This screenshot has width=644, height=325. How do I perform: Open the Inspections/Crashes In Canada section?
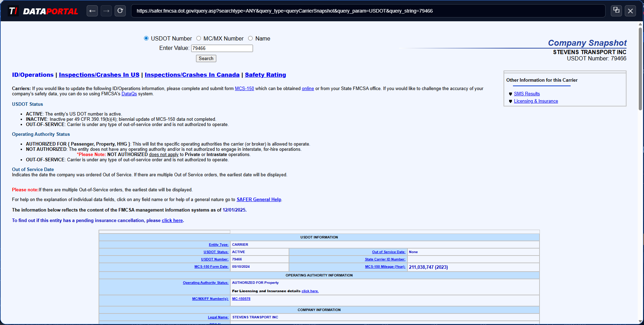point(192,75)
